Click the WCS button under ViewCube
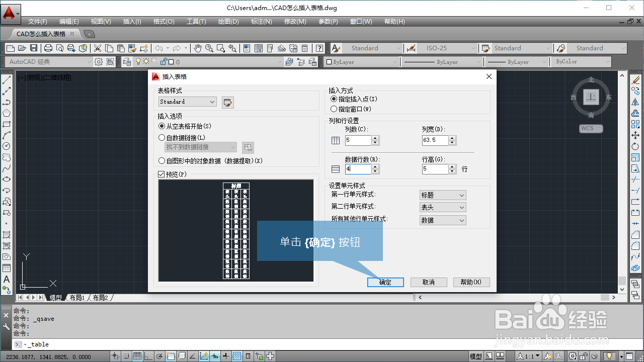Image resolution: width=644 pixels, height=362 pixels. click(x=591, y=128)
